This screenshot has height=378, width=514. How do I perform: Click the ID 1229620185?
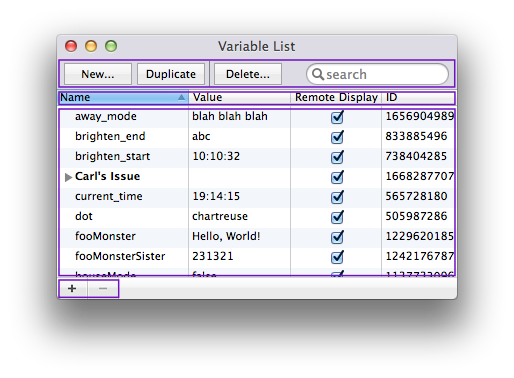420,236
